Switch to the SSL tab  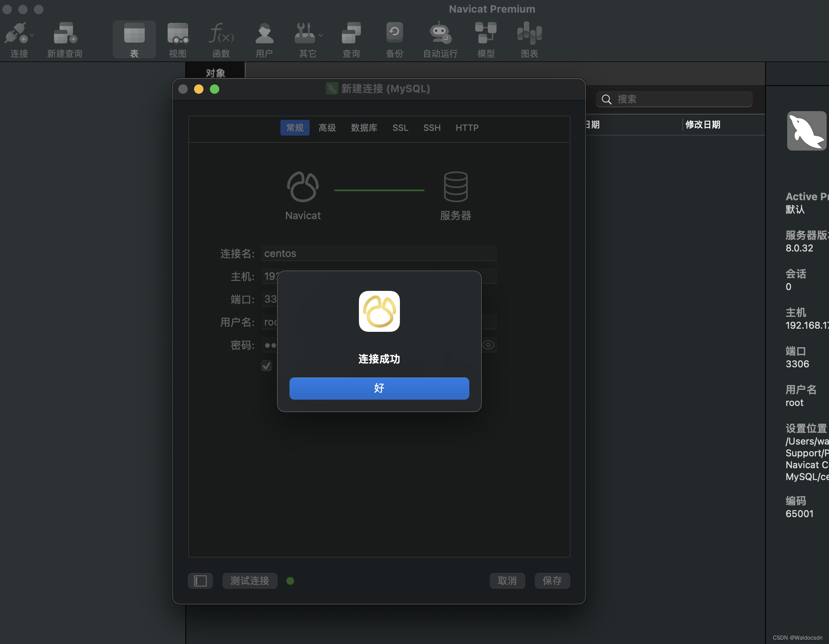coord(400,128)
